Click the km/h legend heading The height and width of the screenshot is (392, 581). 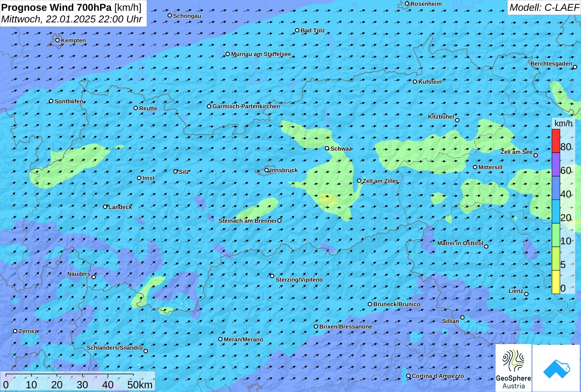[x=563, y=123]
